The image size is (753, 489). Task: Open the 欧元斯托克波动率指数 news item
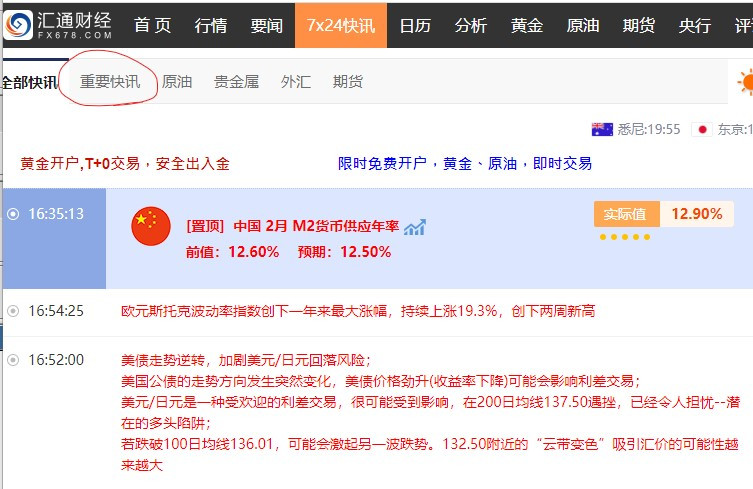click(358, 311)
